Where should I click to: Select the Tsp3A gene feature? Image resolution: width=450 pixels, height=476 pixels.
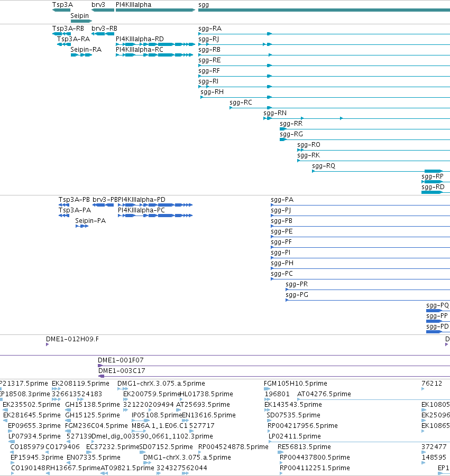click(61, 10)
